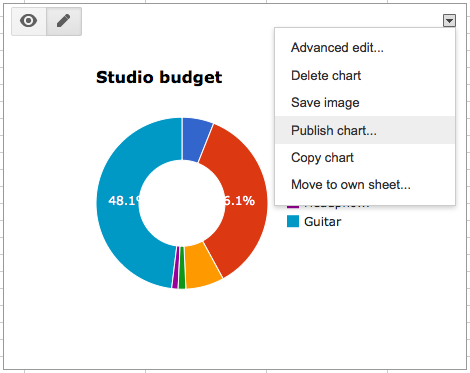Click the teal Guitar legend swatch
The width and height of the screenshot is (470, 373).
pyautogui.click(x=293, y=221)
